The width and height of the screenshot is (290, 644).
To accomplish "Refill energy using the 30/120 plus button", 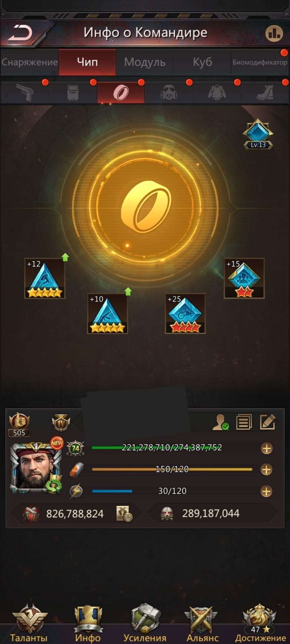I will coord(266,491).
